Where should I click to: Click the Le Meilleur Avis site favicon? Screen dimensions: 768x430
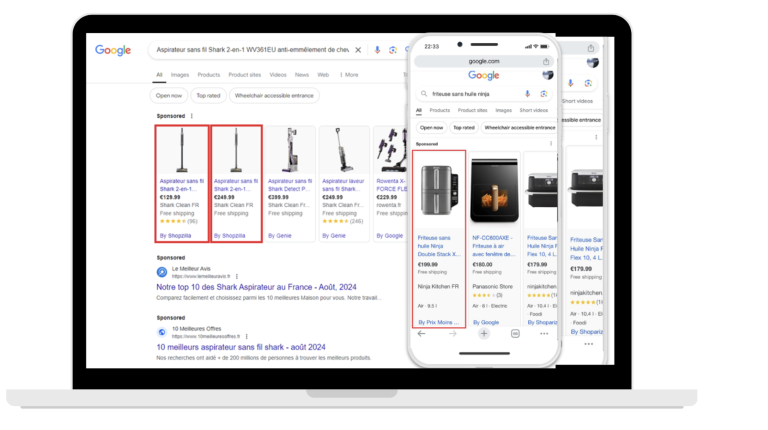(162, 272)
